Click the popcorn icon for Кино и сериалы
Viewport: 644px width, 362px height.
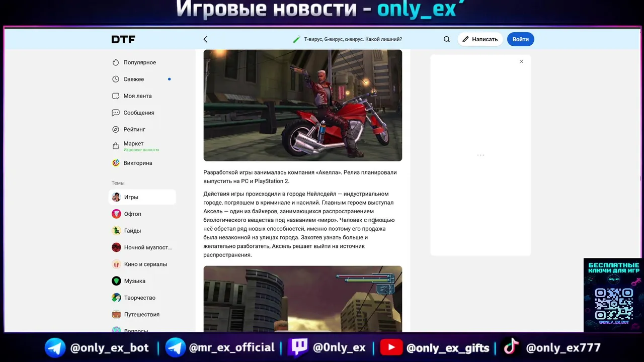pyautogui.click(x=116, y=264)
